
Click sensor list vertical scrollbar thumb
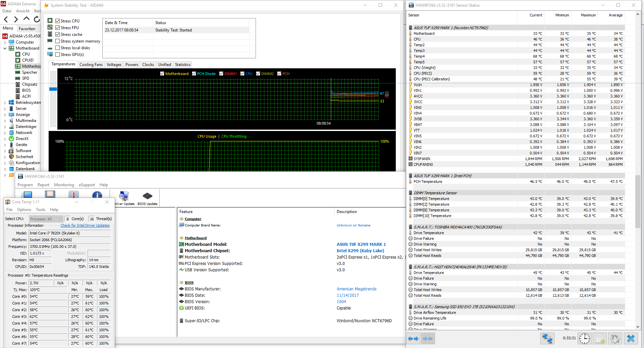[638, 201]
